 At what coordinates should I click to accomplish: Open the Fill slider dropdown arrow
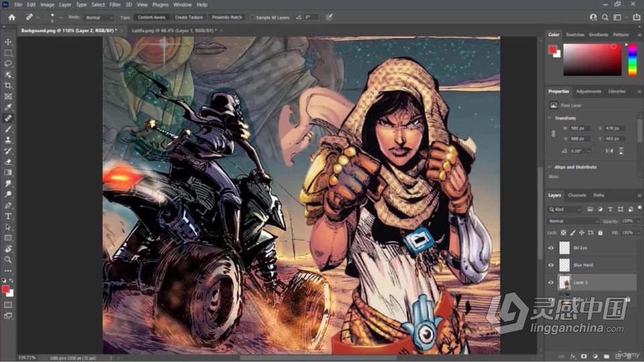(x=638, y=233)
